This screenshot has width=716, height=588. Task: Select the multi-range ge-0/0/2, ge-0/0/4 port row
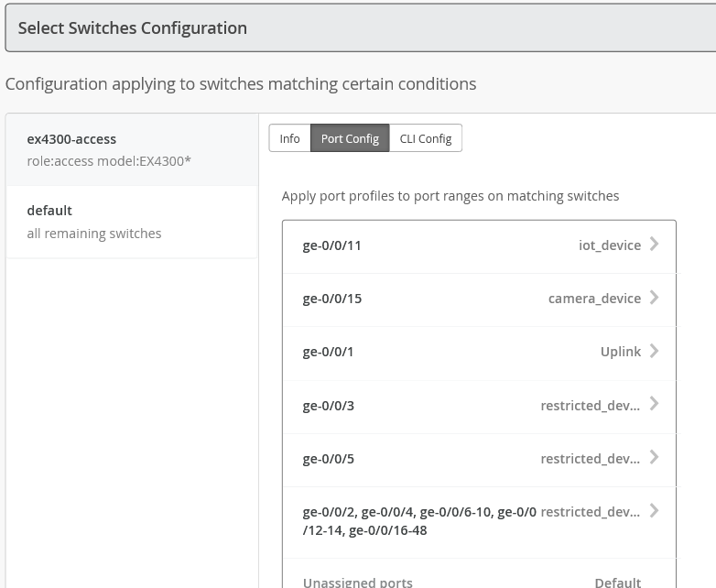coord(419,520)
